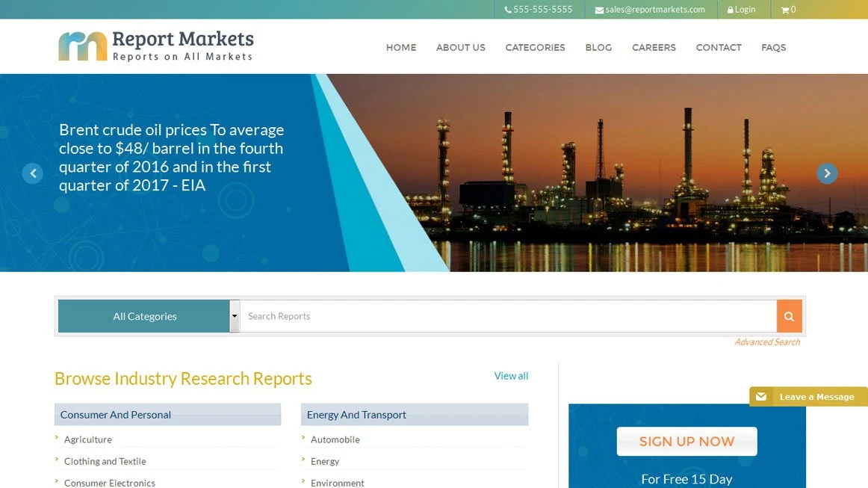Screen dimensions: 868x488
Task: Go to previous slide with left arrow
Action: click(x=32, y=173)
